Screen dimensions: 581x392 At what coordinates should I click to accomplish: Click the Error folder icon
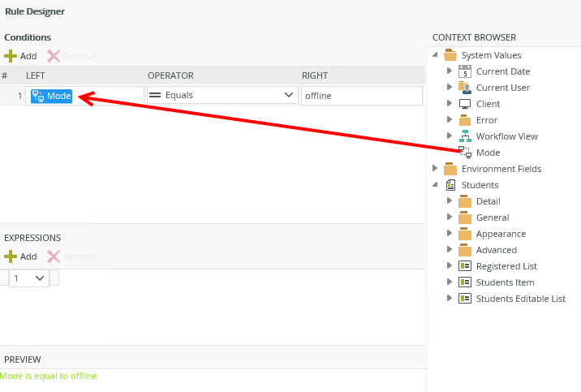coord(465,120)
